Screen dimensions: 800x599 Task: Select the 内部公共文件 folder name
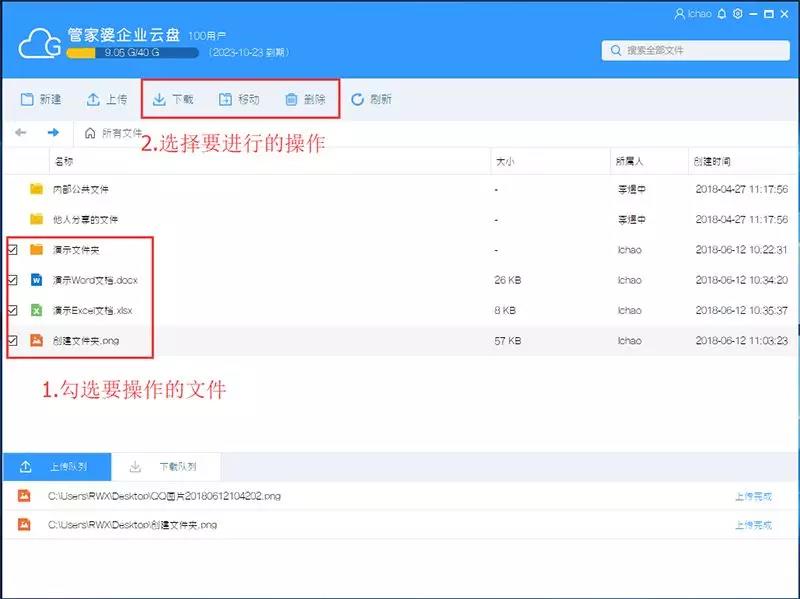click(x=81, y=189)
